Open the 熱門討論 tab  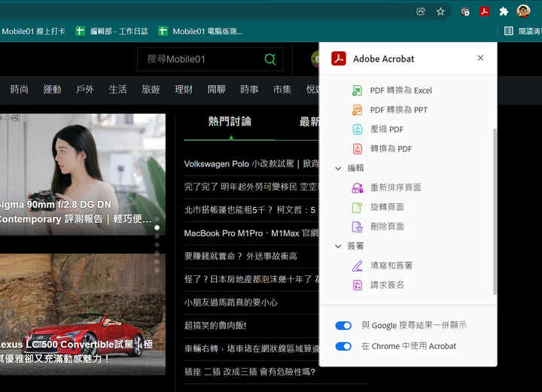230,122
